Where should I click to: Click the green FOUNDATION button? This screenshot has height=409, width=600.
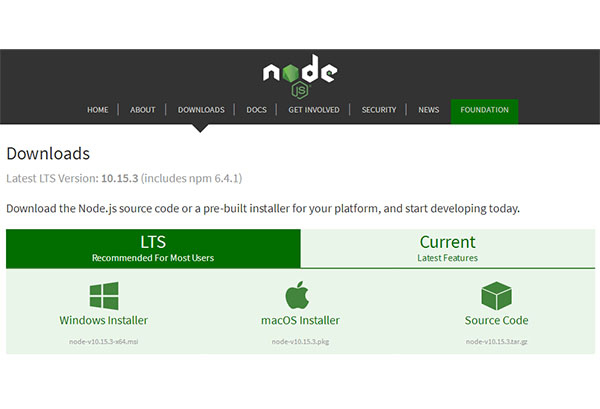point(484,111)
